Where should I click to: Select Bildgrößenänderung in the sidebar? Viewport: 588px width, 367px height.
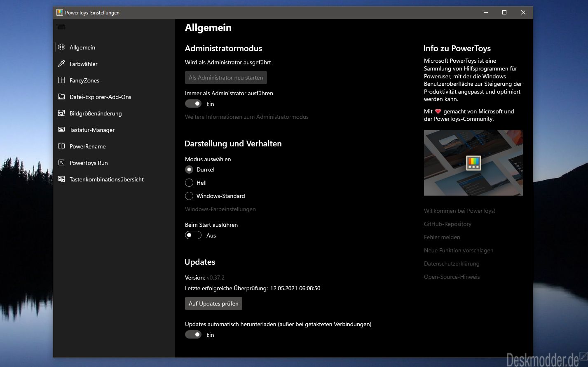pyautogui.click(x=115, y=113)
